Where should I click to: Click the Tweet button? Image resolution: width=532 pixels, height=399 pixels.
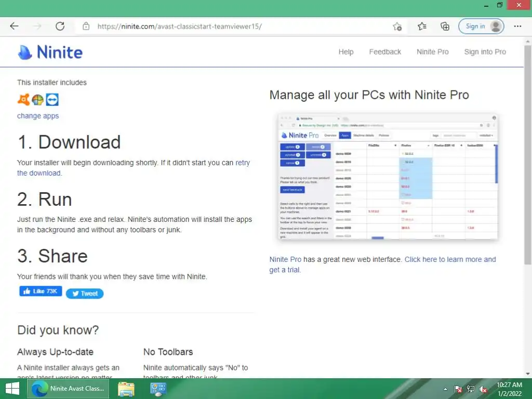[x=85, y=294]
